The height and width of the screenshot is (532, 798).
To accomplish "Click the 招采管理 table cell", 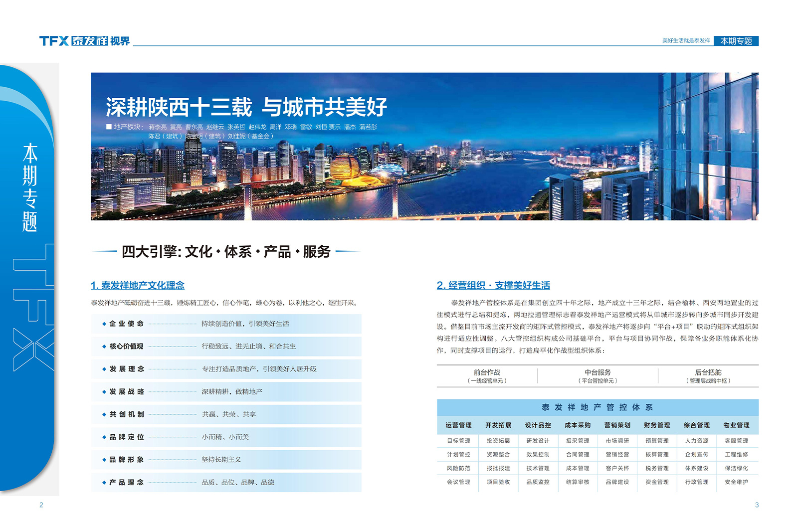I will point(578,441).
